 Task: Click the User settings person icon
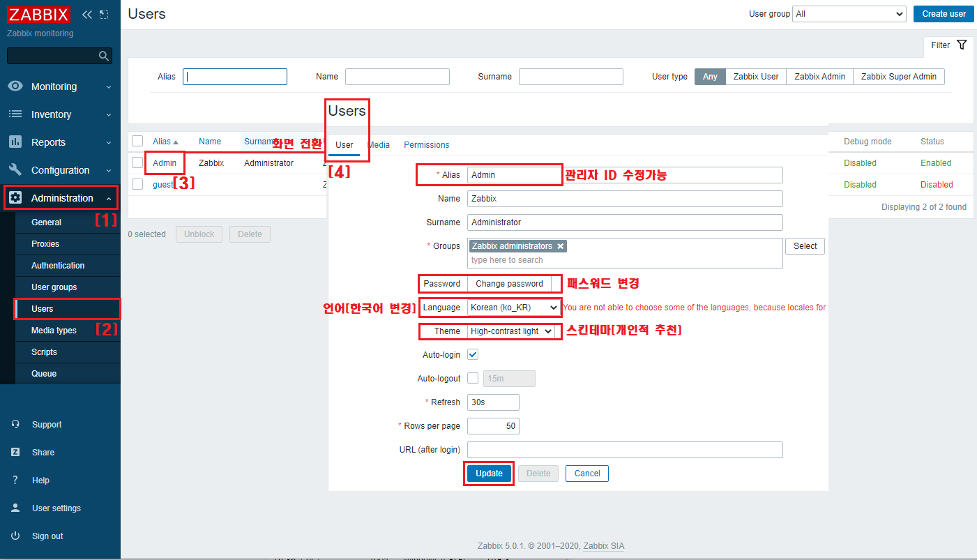(x=15, y=508)
